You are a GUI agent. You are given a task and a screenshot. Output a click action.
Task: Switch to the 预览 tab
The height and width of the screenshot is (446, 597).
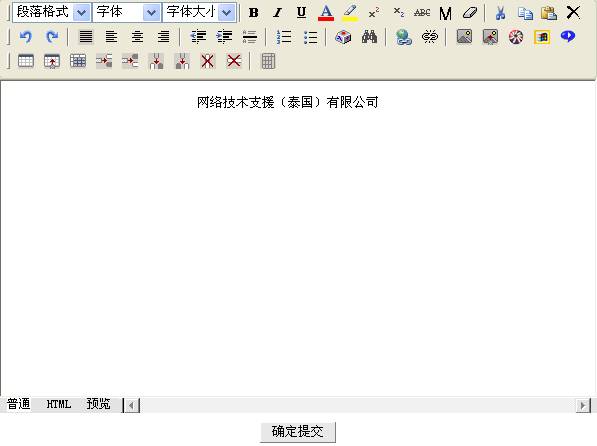pos(98,404)
